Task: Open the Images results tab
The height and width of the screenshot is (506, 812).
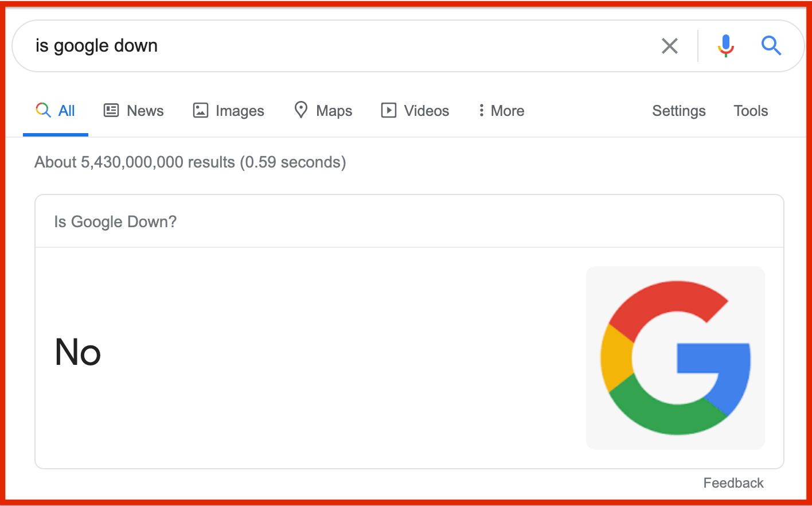Action: pos(240,111)
